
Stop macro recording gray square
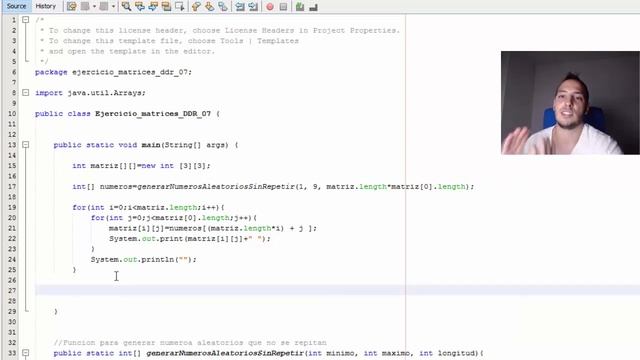(x=283, y=7)
